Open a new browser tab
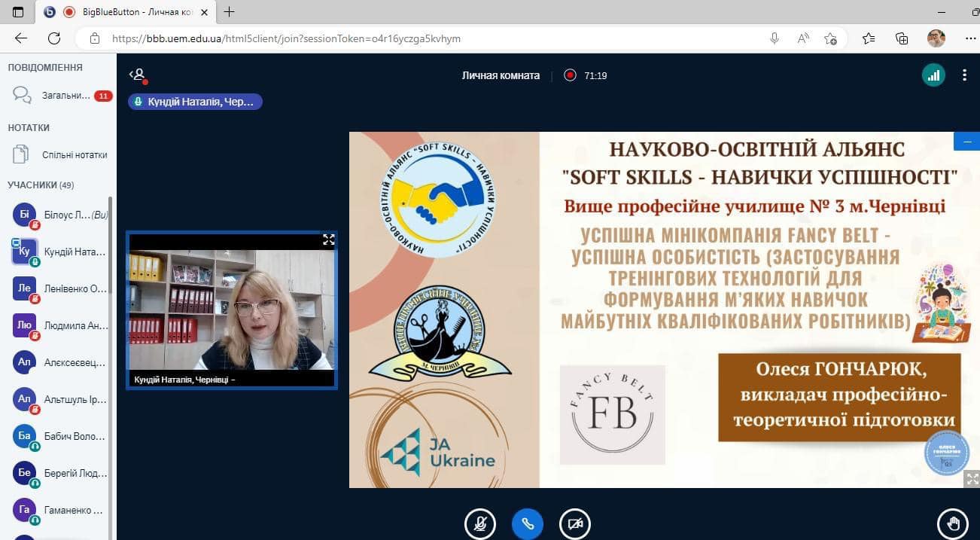980x540 pixels. click(x=230, y=11)
